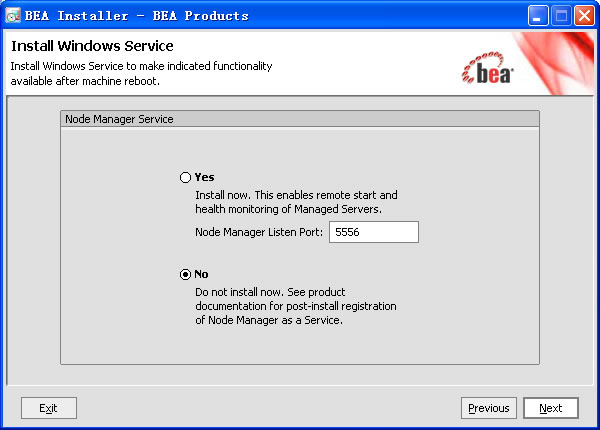This screenshot has height=430, width=600.
Task: Click the Install Windows Service heading
Action: [x=92, y=46]
